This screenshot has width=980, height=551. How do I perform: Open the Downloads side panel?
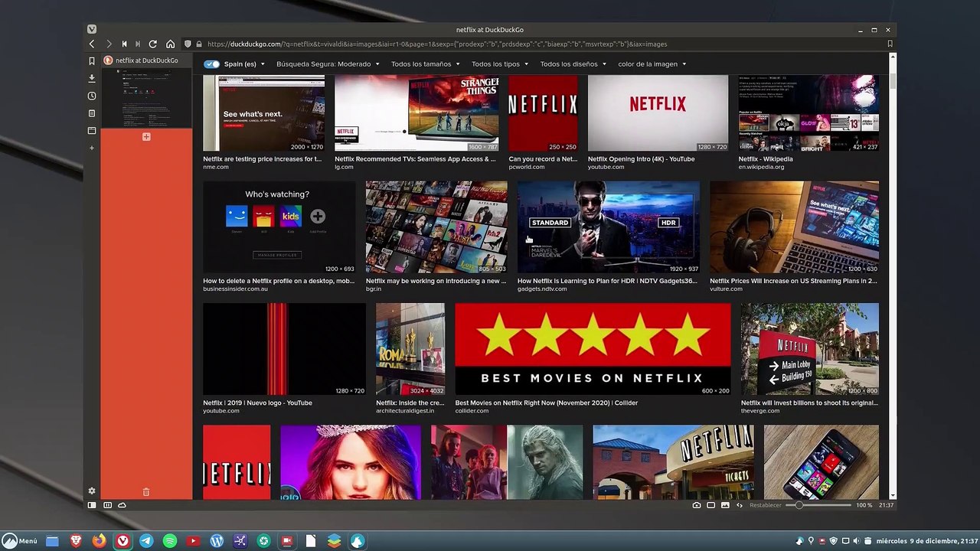92,78
